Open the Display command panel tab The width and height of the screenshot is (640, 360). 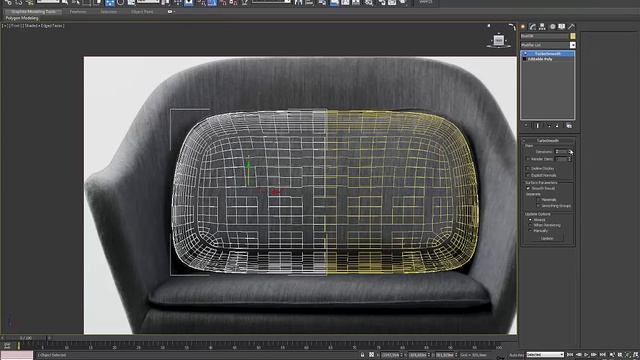tap(562, 27)
